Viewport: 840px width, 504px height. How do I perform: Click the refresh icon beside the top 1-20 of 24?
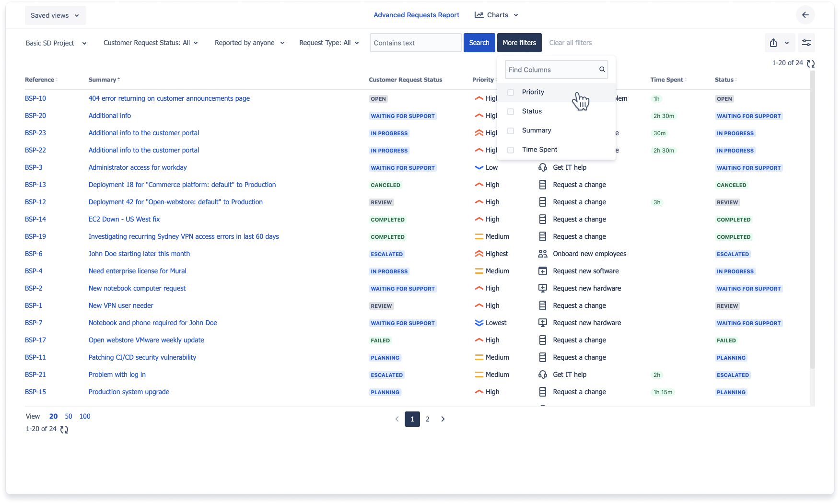(x=811, y=63)
